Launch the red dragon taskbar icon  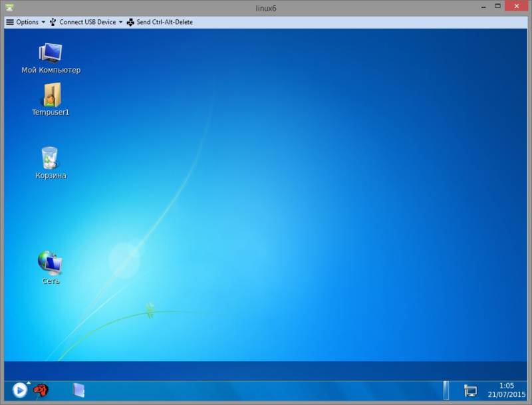[x=41, y=390]
